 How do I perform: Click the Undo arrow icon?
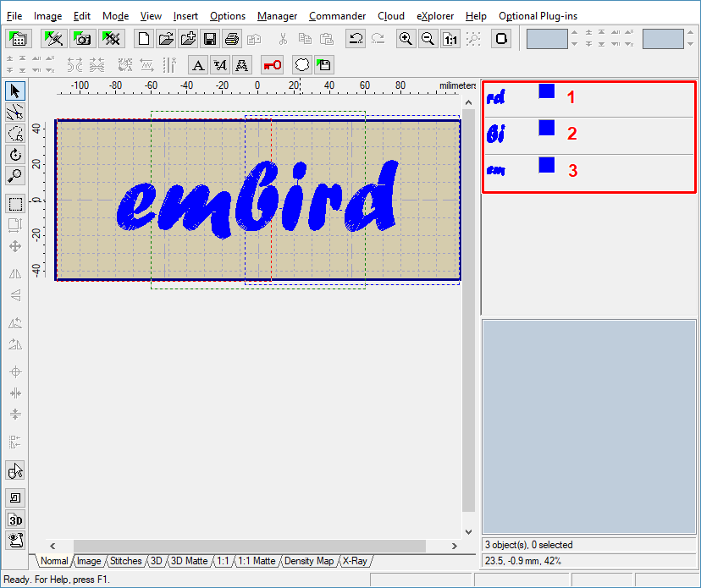click(x=356, y=39)
